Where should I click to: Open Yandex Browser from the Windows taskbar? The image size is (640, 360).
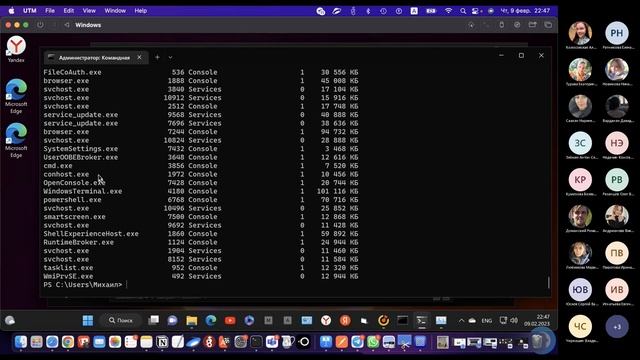pyautogui.click(x=326, y=320)
